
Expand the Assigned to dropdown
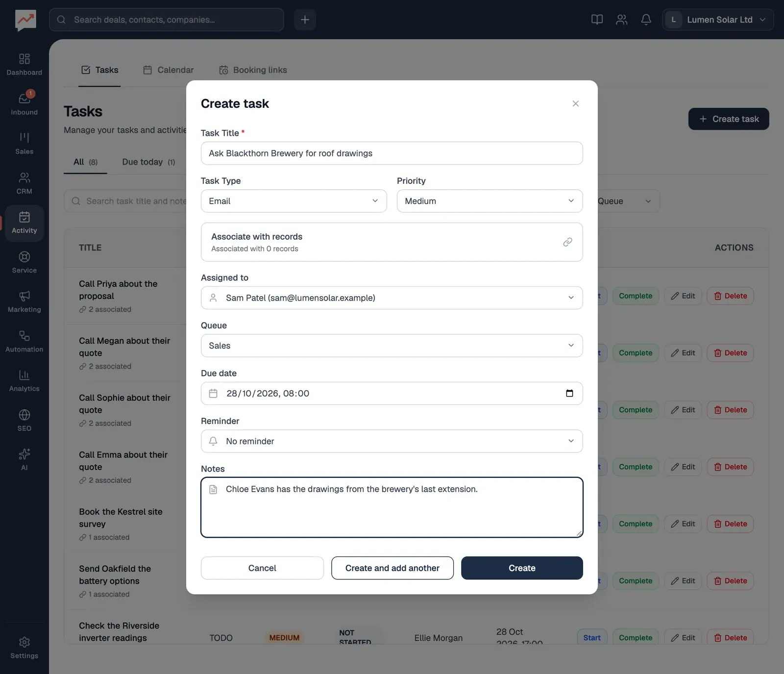point(392,298)
